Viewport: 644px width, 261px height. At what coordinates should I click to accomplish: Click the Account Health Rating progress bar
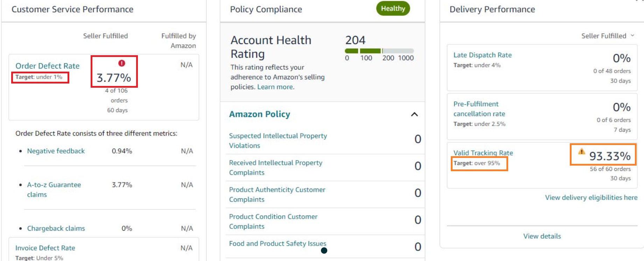(x=379, y=51)
